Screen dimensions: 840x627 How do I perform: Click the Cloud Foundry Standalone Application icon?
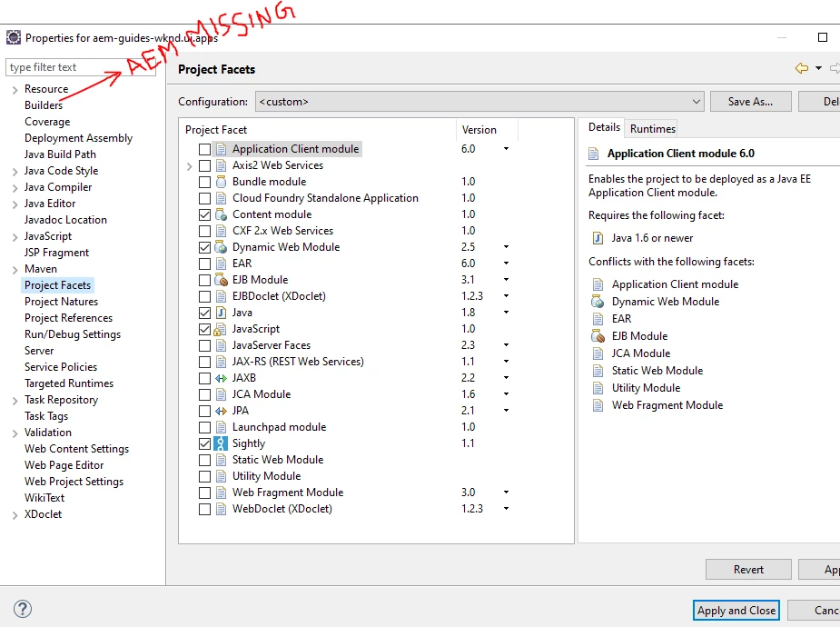221,198
